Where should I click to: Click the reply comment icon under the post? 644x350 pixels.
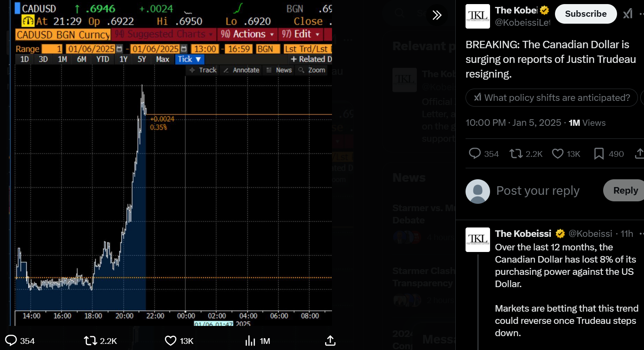coord(475,154)
